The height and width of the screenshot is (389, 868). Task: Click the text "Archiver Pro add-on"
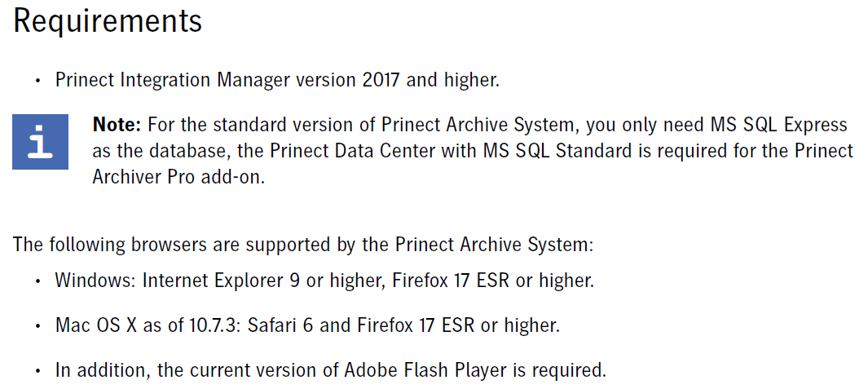[178, 177]
